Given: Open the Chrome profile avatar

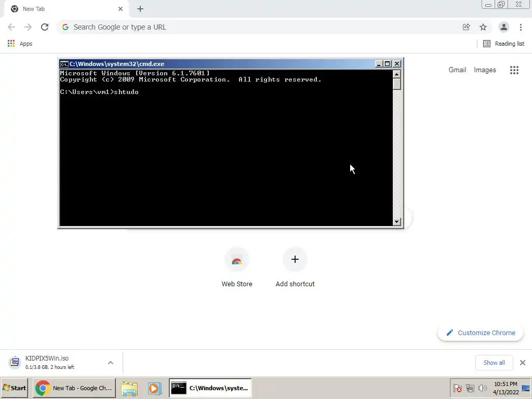Looking at the screenshot, I should (x=504, y=27).
